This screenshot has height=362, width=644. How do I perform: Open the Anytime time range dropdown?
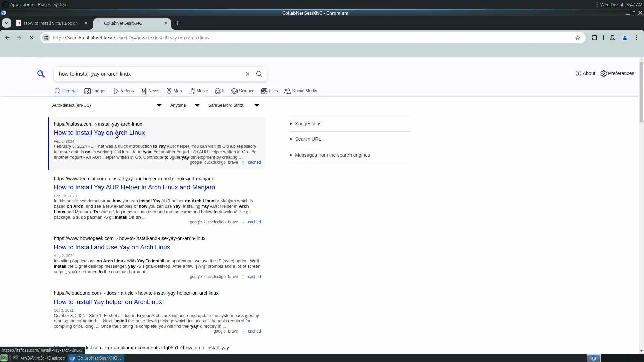click(184, 105)
